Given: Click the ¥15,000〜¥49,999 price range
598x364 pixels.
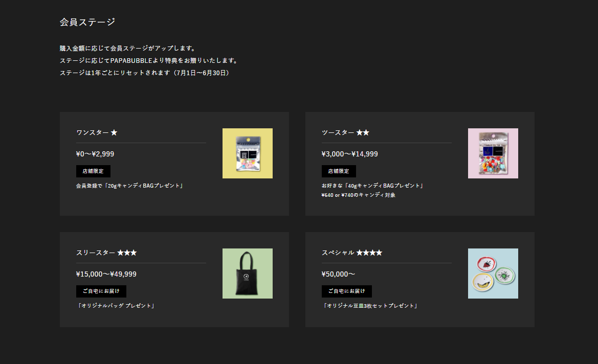Looking at the screenshot, I should 106,274.
